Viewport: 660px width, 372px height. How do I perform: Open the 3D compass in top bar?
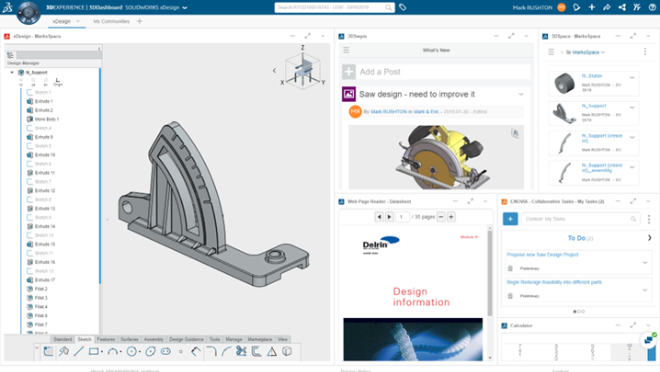(x=28, y=12)
